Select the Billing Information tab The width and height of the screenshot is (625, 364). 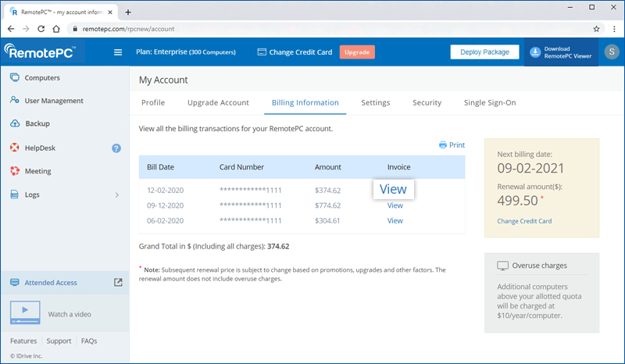[305, 102]
